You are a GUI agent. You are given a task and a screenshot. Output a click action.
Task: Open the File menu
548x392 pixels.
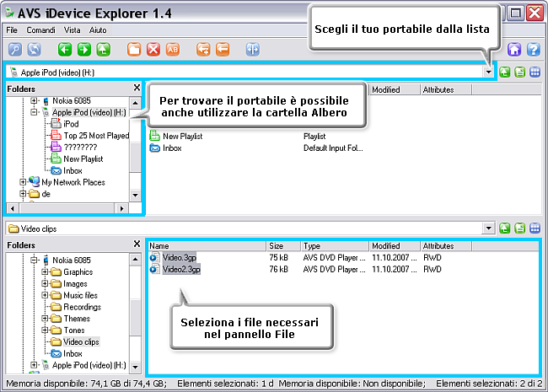[12, 30]
